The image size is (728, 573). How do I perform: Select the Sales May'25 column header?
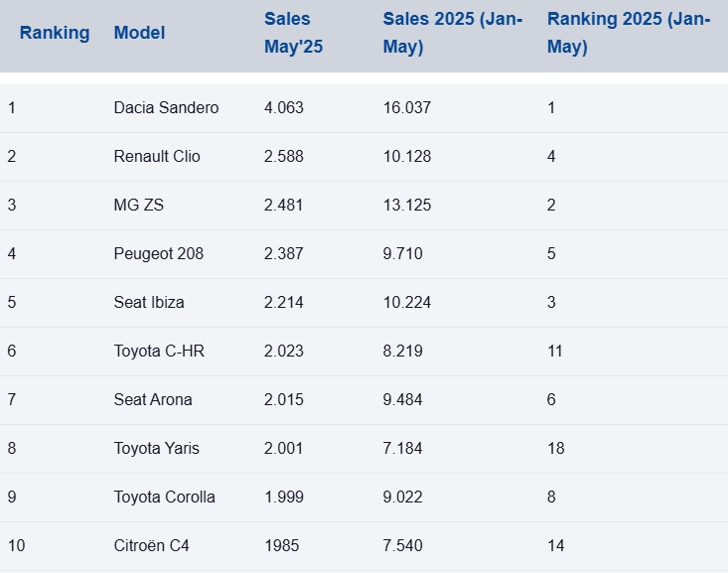point(293,33)
